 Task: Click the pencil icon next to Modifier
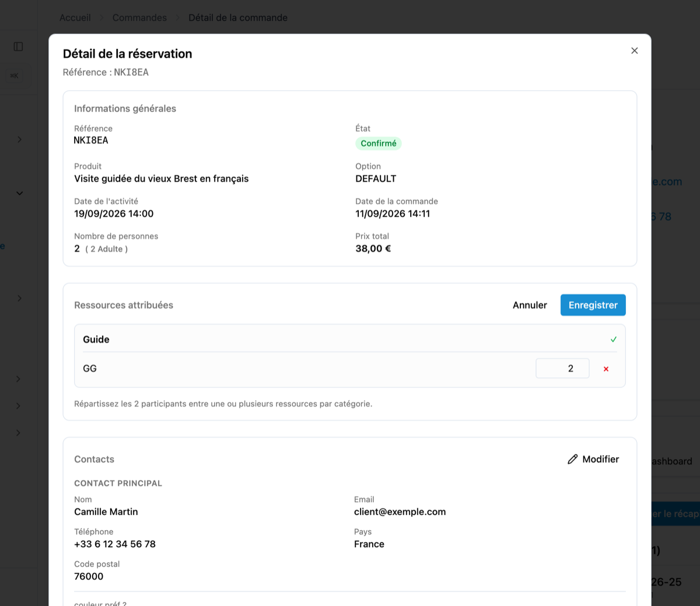coord(573,459)
